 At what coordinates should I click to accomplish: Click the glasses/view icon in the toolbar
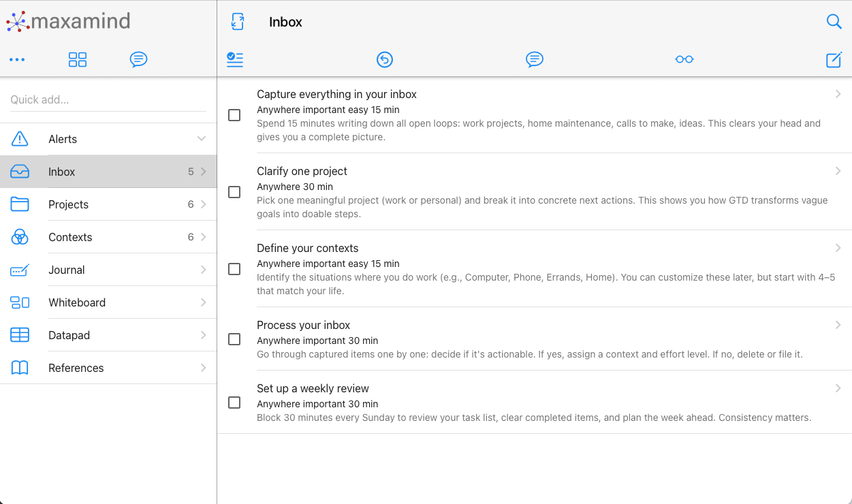(684, 59)
